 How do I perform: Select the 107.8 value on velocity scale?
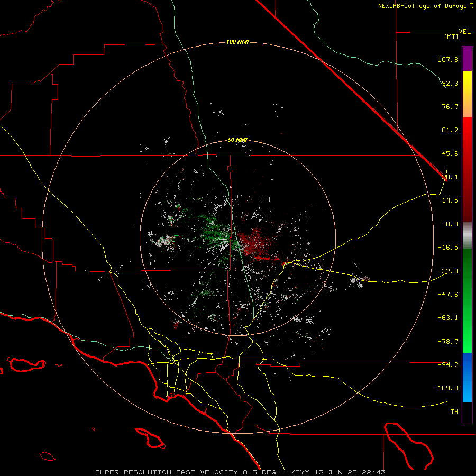pos(448,59)
